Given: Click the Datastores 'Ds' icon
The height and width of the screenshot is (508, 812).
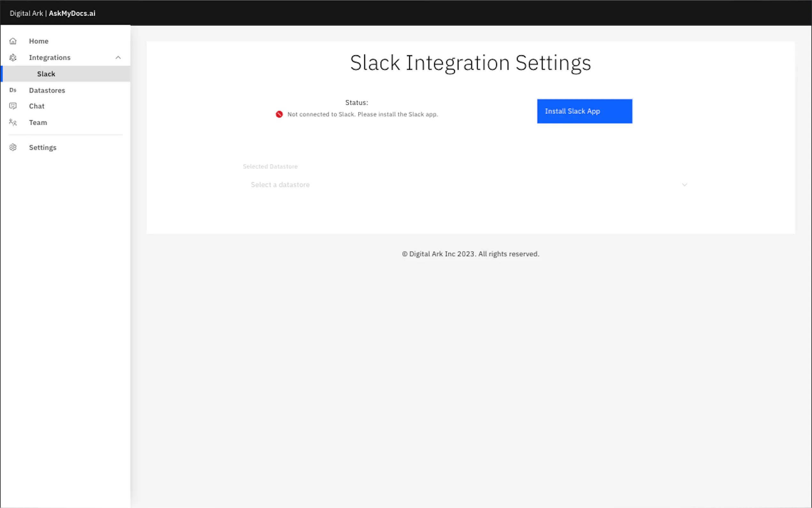Looking at the screenshot, I should point(13,90).
